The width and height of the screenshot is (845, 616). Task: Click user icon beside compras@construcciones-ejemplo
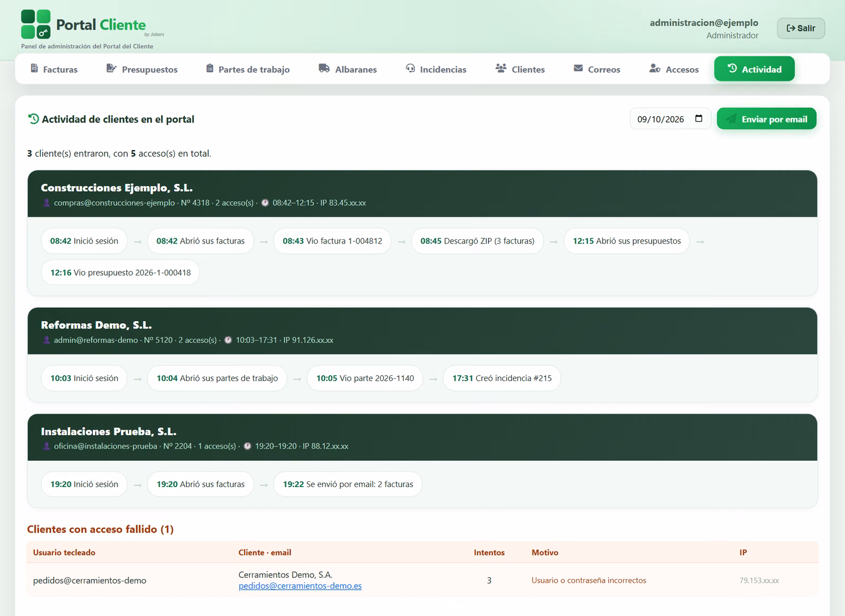tap(46, 203)
